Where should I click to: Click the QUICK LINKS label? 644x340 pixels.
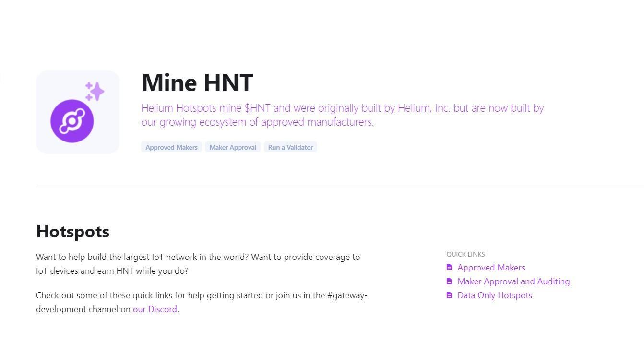point(465,254)
